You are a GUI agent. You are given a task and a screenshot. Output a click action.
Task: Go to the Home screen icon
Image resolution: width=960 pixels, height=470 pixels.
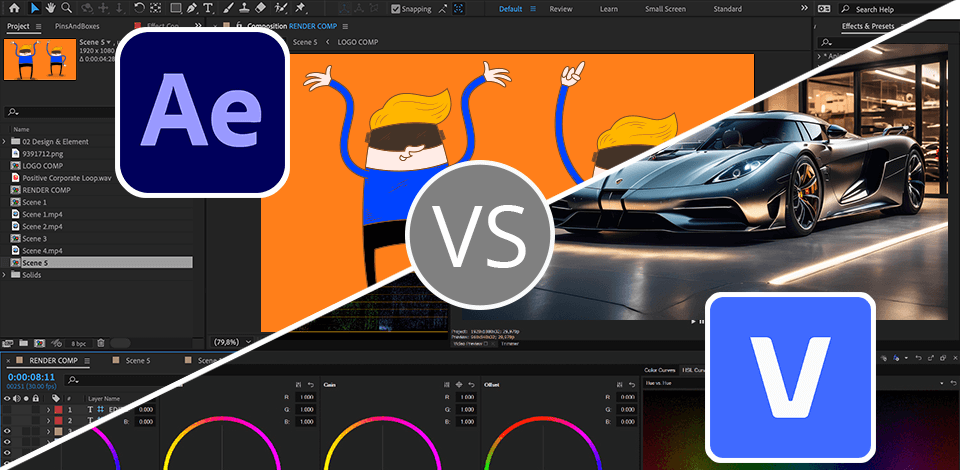tap(14, 8)
